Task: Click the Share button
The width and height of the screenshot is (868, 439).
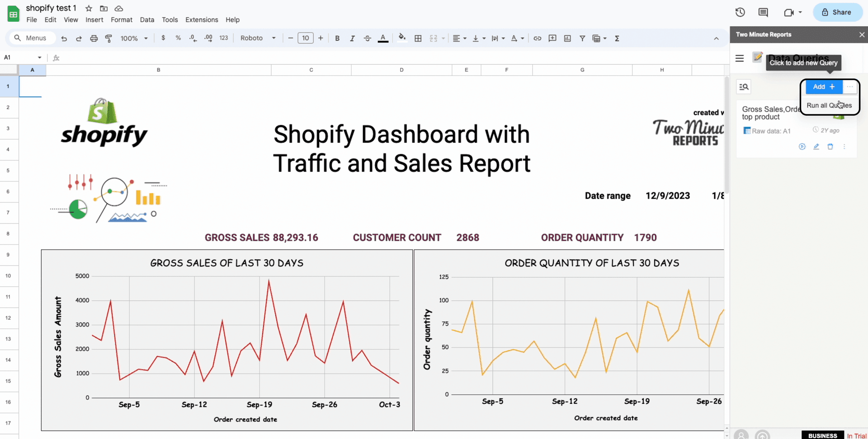Action: click(837, 12)
